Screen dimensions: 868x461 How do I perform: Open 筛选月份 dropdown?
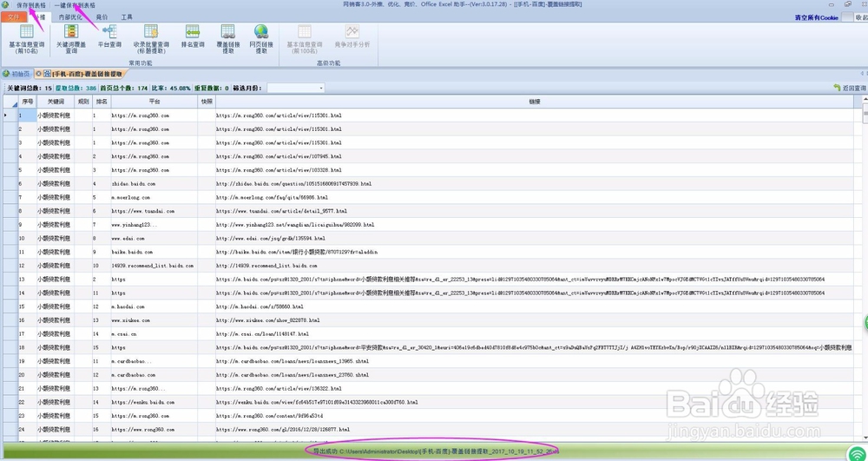coord(296,88)
